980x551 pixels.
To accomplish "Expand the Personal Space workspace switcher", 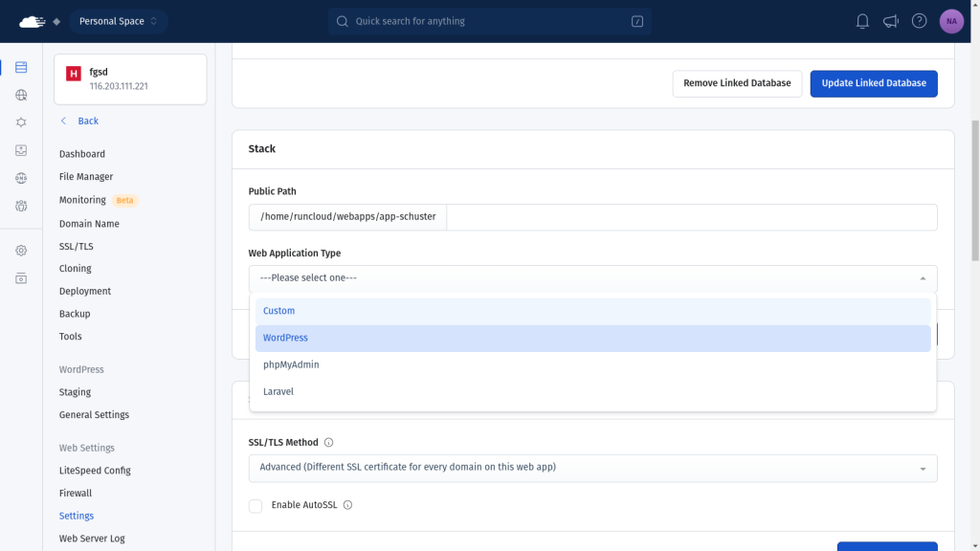I will (118, 21).
